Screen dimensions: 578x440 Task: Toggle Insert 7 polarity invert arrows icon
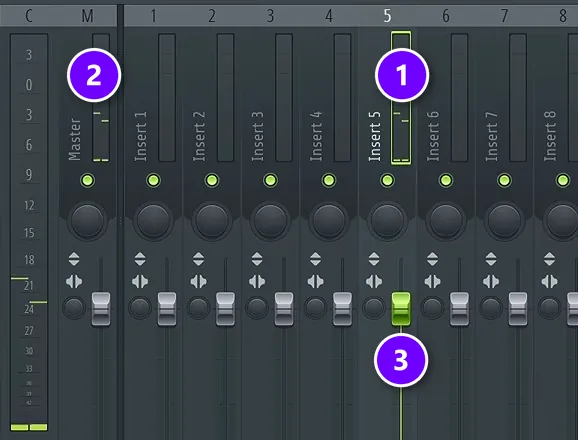pos(491,259)
